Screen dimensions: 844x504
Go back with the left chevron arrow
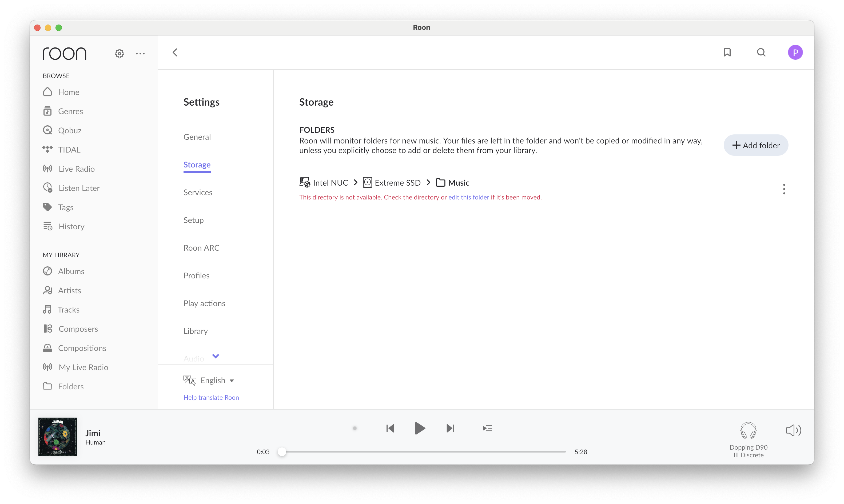(175, 53)
